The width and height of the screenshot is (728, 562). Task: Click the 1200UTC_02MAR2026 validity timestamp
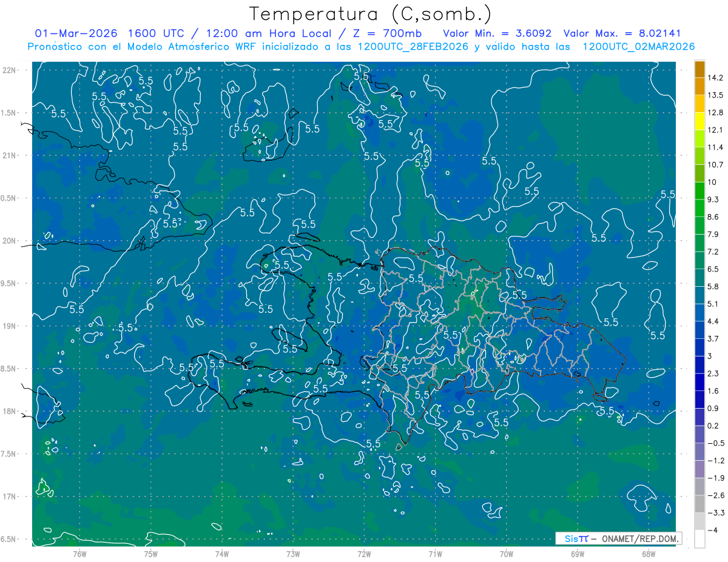(x=638, y=47)
